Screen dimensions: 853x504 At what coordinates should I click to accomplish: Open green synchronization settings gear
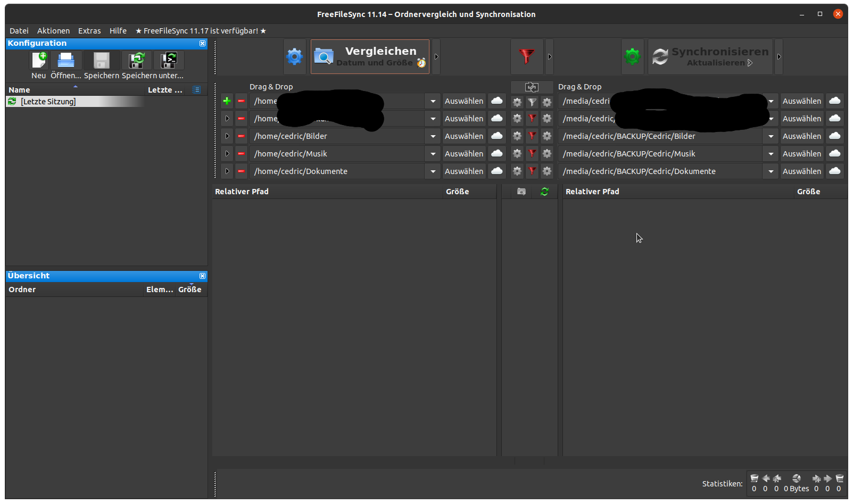pos(632,56)
